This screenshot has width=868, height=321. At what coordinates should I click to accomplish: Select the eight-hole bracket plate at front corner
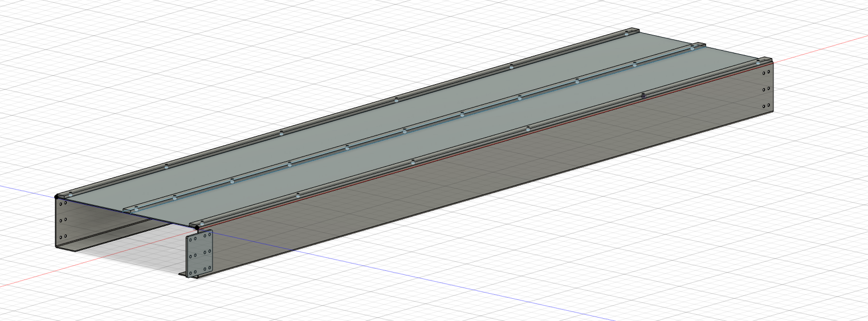coord(199,254)
